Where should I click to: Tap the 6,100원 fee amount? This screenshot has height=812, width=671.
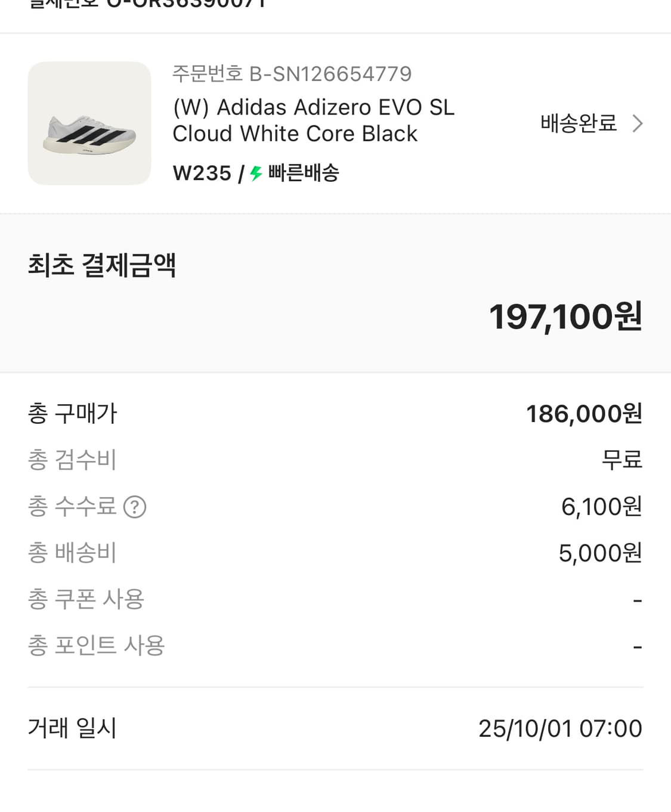601,507
